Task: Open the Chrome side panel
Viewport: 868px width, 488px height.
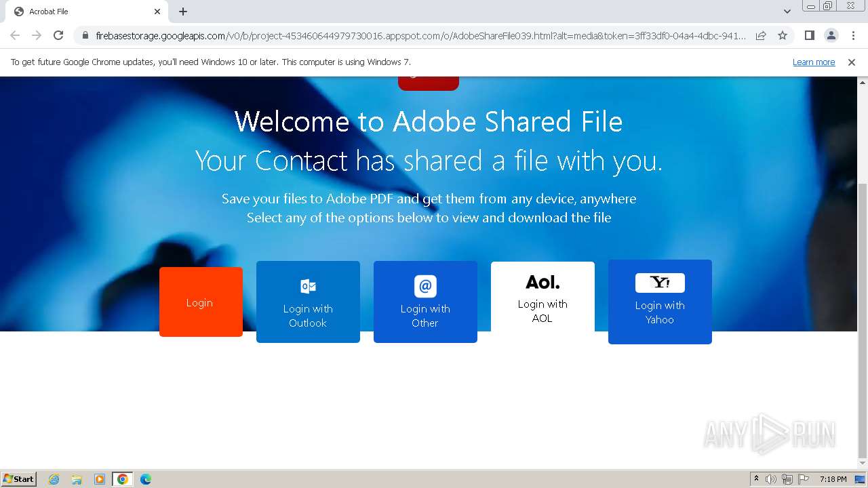Action: click(x=809, y=35)
